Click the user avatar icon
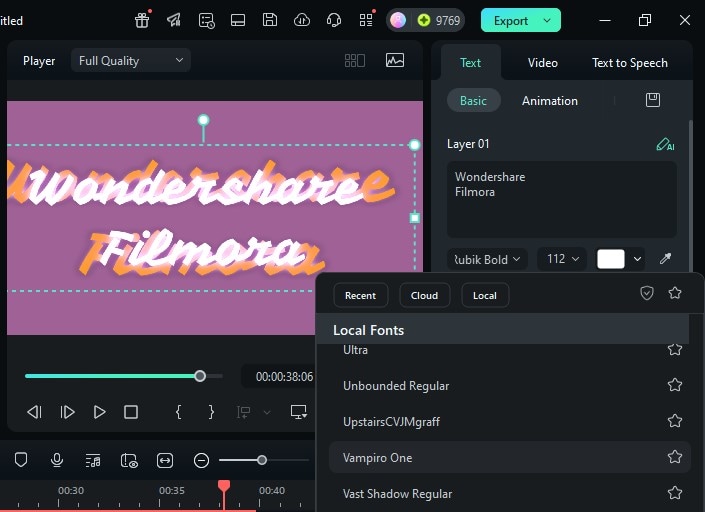This screenshot has height=512, width=705. (x=398, y=20)
